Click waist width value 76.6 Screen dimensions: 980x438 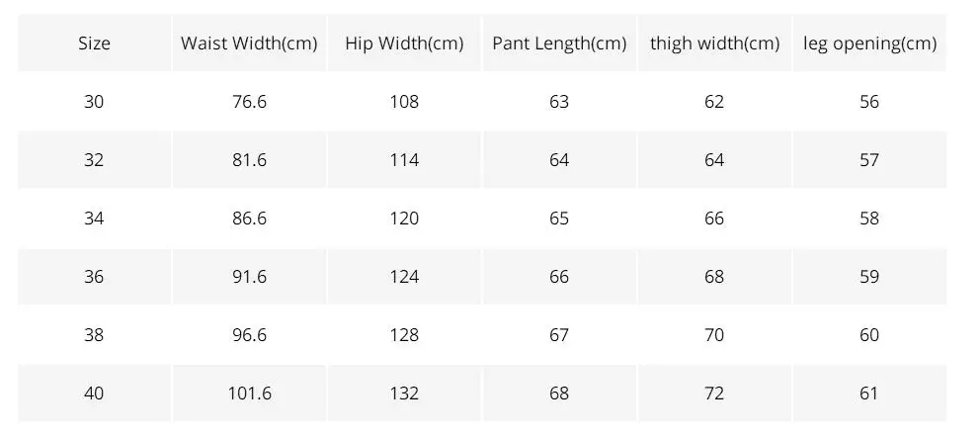tap(249, 102)
